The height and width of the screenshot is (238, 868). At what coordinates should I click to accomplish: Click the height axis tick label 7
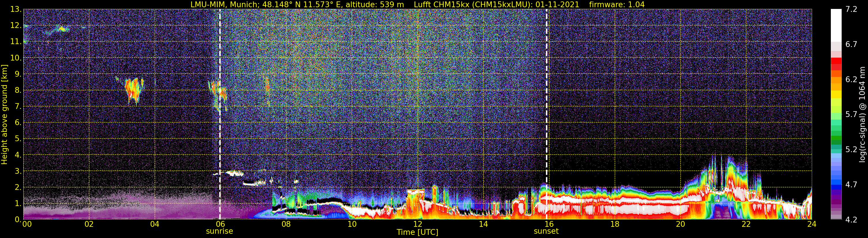coord(18,107)
